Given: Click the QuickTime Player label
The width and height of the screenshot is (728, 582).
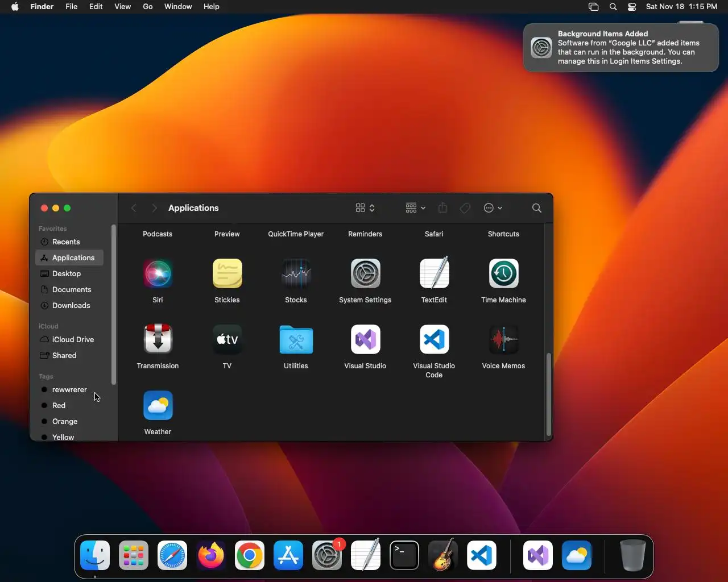Looking at the screenshot, I should click(296, 234).
